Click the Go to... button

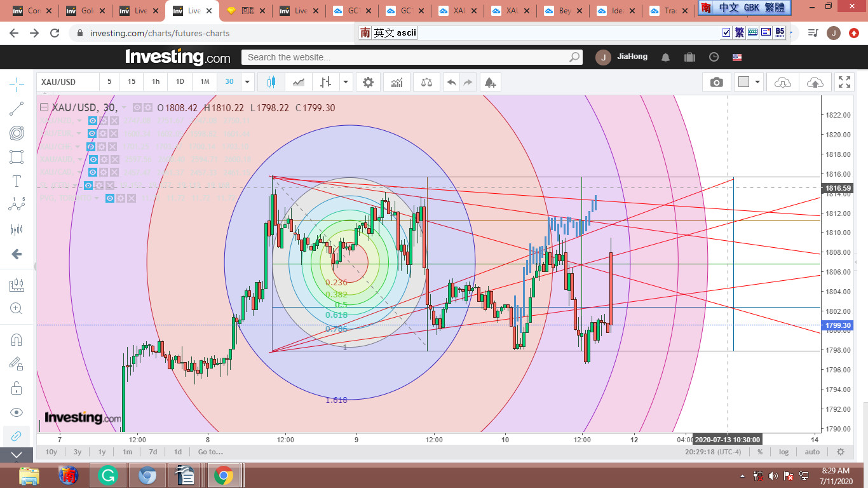pyautogui.click(x=210, y=452)
